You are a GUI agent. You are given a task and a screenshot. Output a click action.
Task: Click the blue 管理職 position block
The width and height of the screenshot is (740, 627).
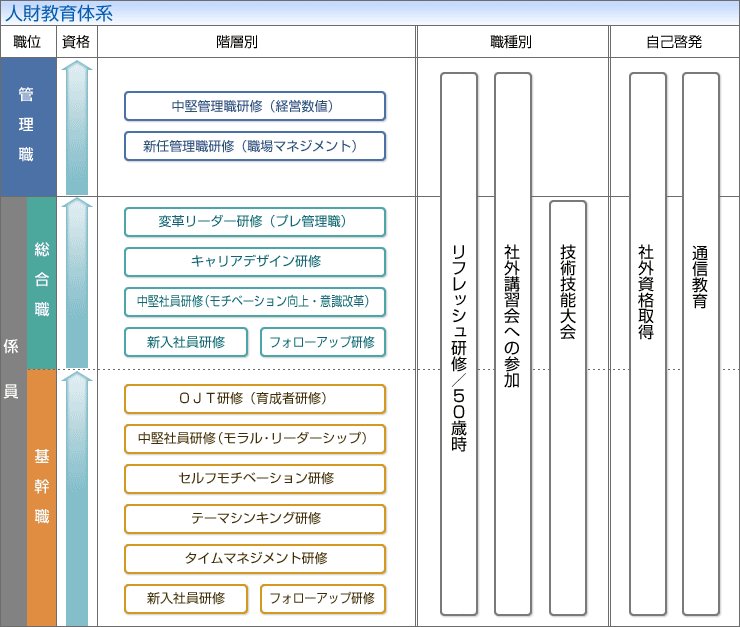tap(27, 127)
